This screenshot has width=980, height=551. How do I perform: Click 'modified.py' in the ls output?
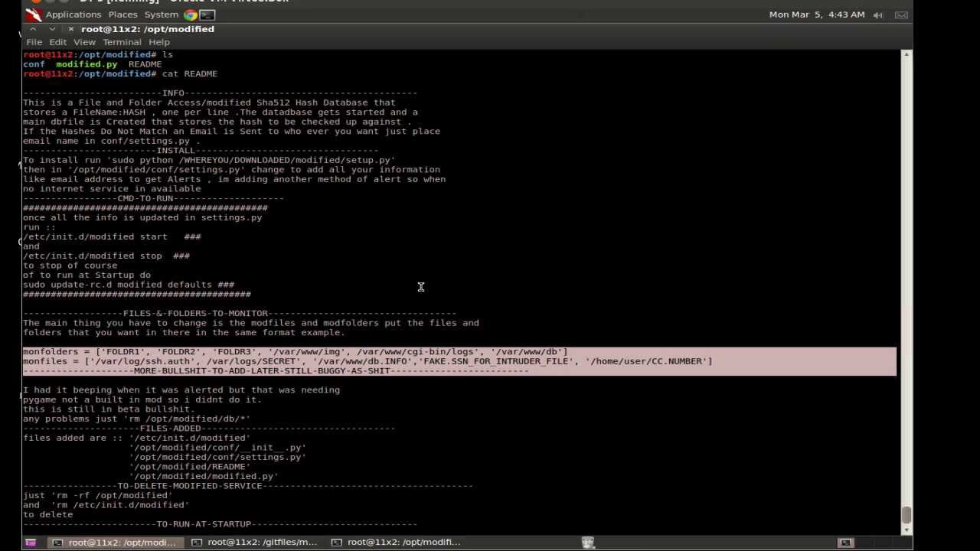(x=87, y=64)
